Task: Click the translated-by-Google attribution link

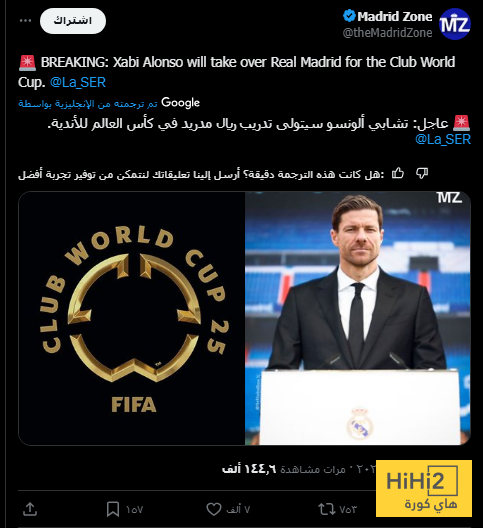Action: pyautogui.click(x=109, y=103)
